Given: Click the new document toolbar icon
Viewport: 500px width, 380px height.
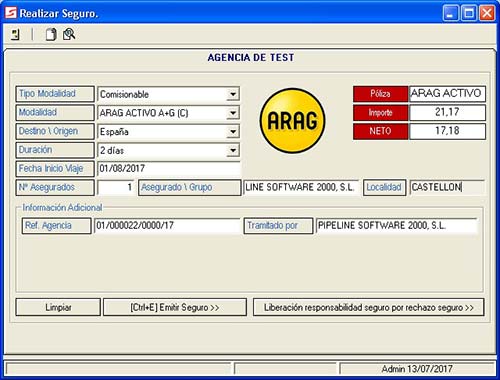Looking at the screenshot, I should click(x=51, y=34).
